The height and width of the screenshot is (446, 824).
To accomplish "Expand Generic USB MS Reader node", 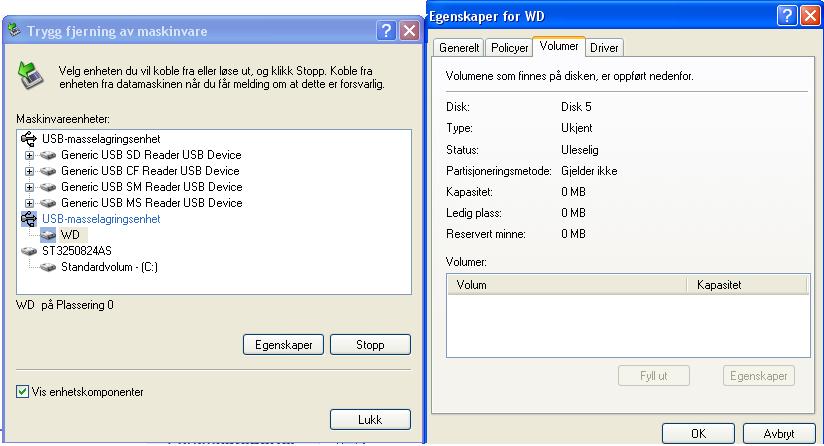I will coord(29,203).
